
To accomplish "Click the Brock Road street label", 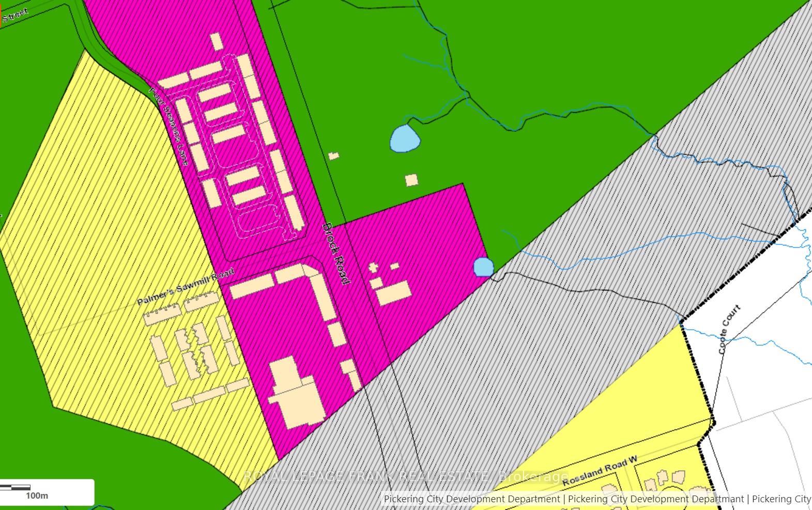I will pos(336,253).
